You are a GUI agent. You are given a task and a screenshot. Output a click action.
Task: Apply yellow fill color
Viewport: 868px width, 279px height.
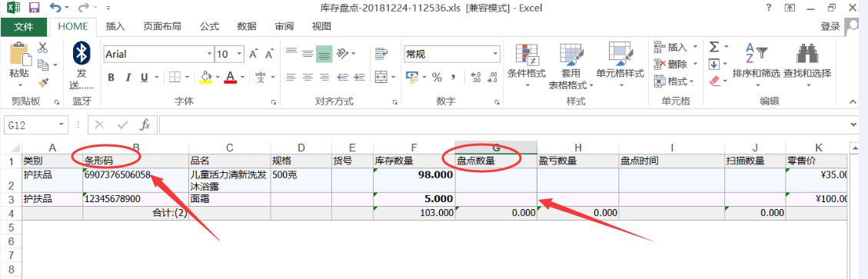[x=206, y=77]
